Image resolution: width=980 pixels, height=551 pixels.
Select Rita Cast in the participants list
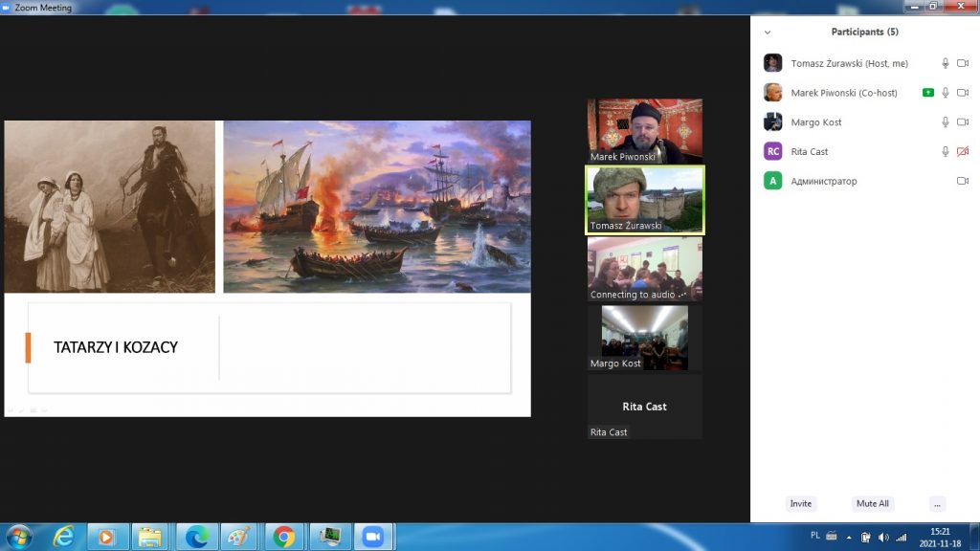pos(809,152)
